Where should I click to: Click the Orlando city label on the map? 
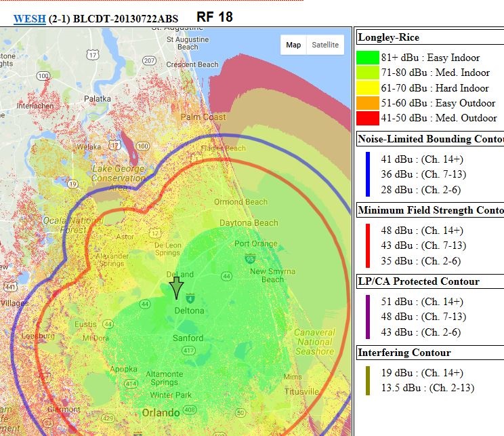point(161,412)
